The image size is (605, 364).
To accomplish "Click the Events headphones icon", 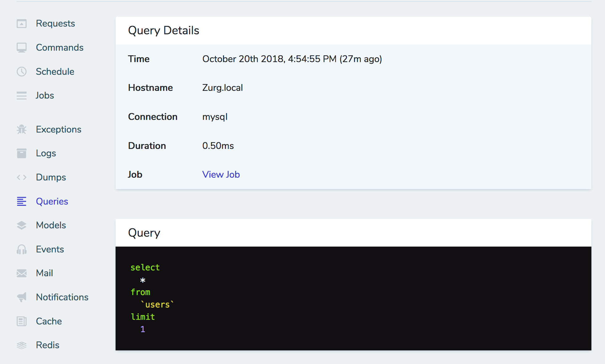I will (22, 249).
